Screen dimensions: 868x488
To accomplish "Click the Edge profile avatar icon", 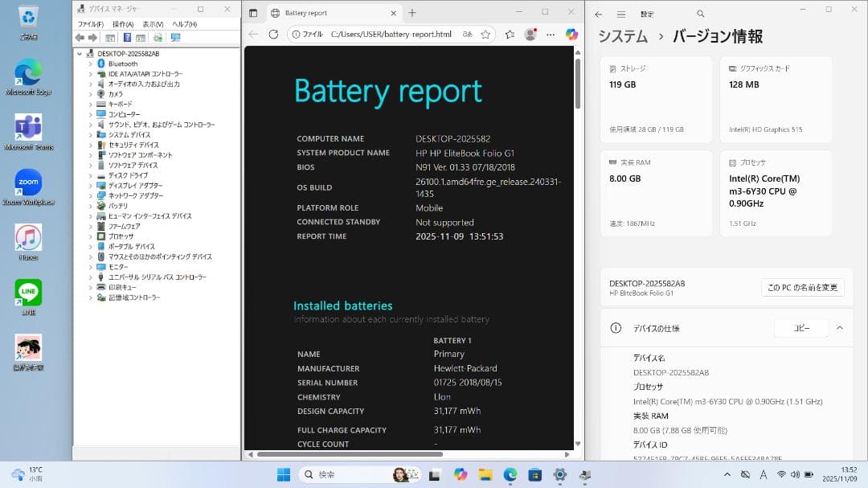I will pos(530,35).
